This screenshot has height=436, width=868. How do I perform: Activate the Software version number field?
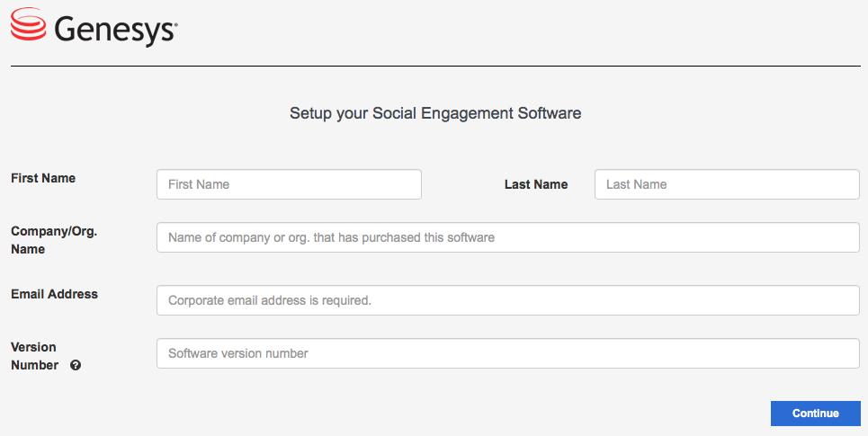[x=508, y=353]
